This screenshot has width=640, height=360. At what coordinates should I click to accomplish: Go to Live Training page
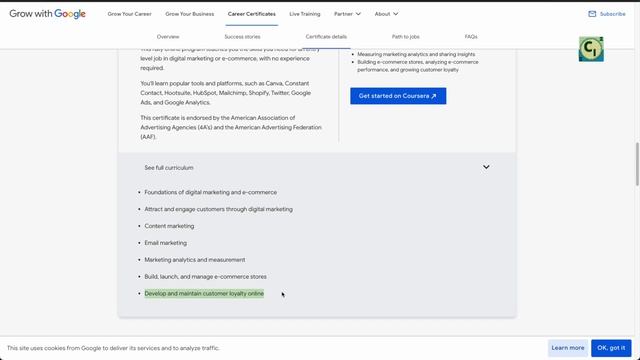305,14
